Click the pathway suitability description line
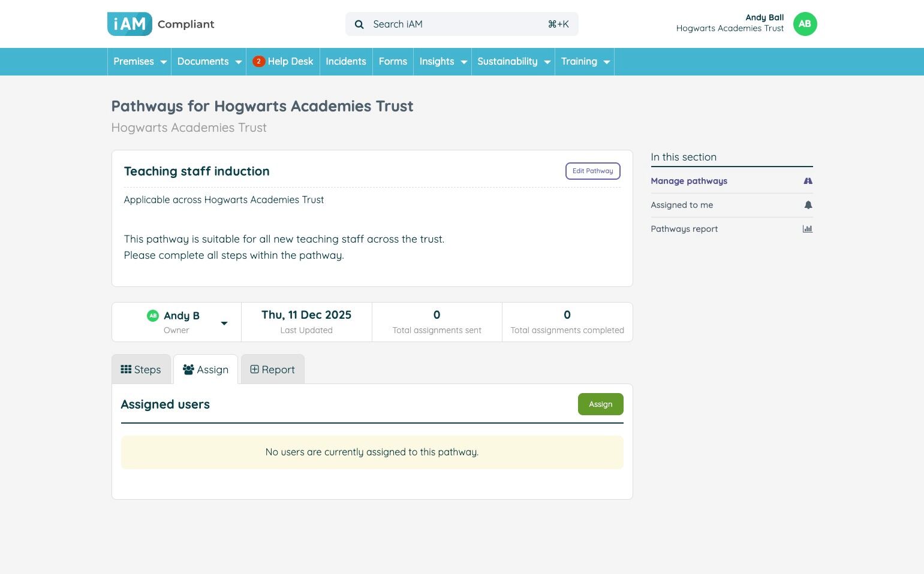This screenshot has height=574, width=924. pos(284,239)
